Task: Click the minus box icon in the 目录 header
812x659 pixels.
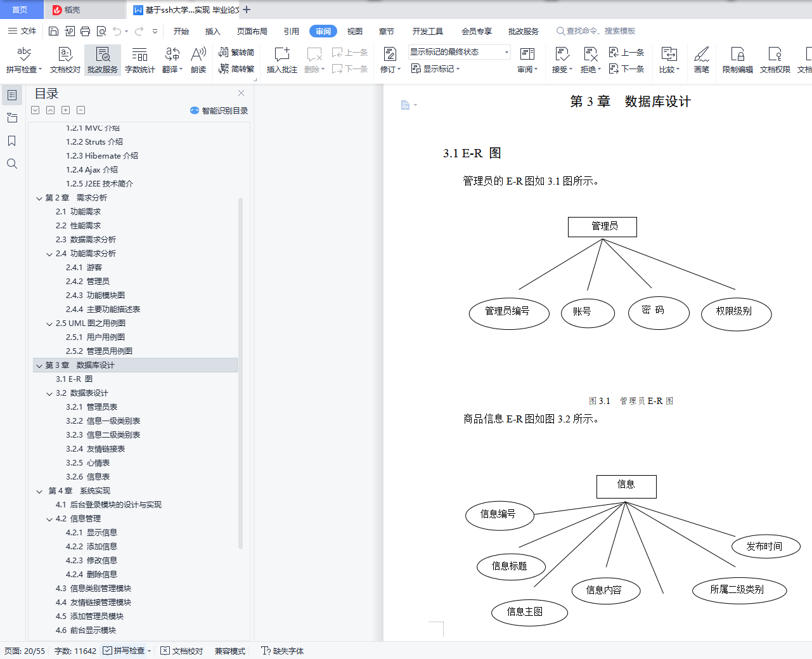Action: tap(81, 110)
